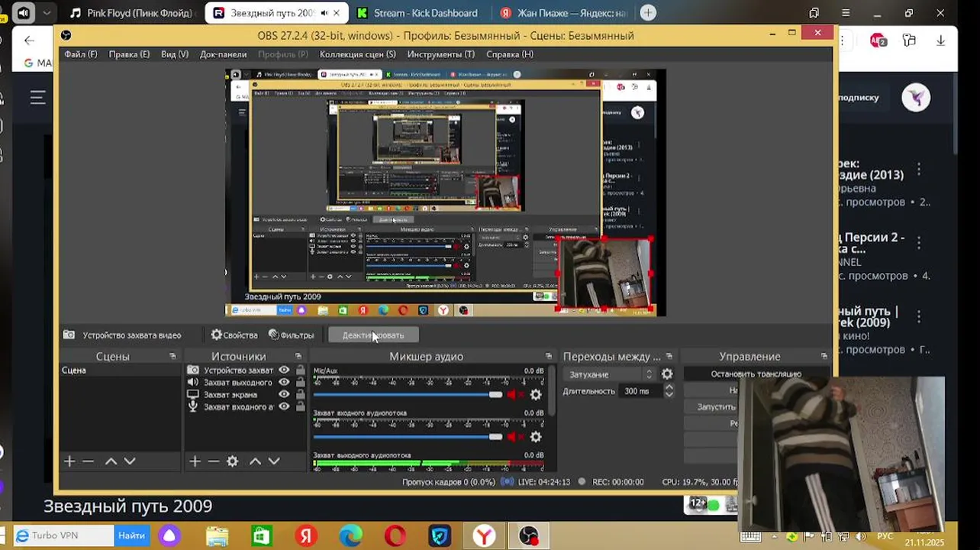The height and width of the screenshot is (550, 980).
Task: Move the source up in the Sources list
Action: click(255, 461)
